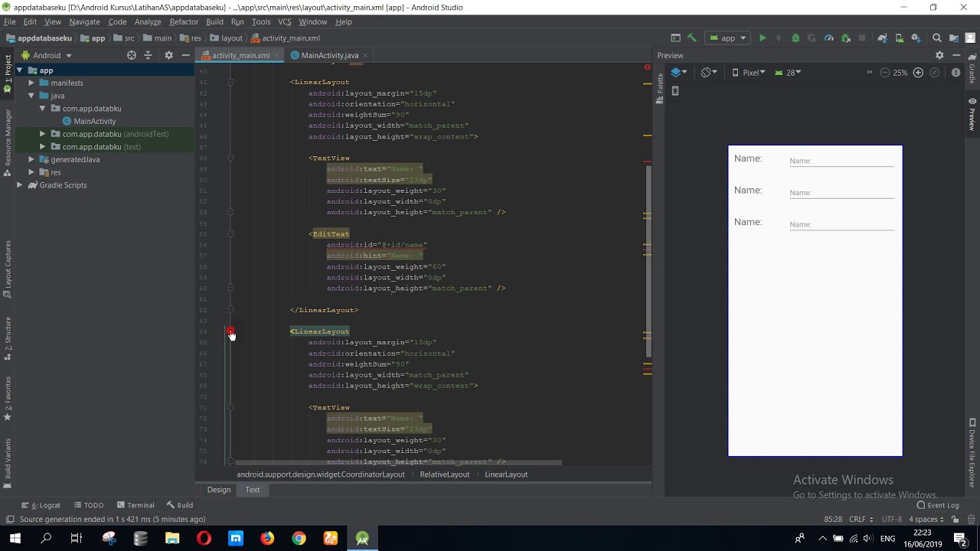Toggle pan and zoom button below layers
This screenshot has height=551, width=980.
point(675,90)
